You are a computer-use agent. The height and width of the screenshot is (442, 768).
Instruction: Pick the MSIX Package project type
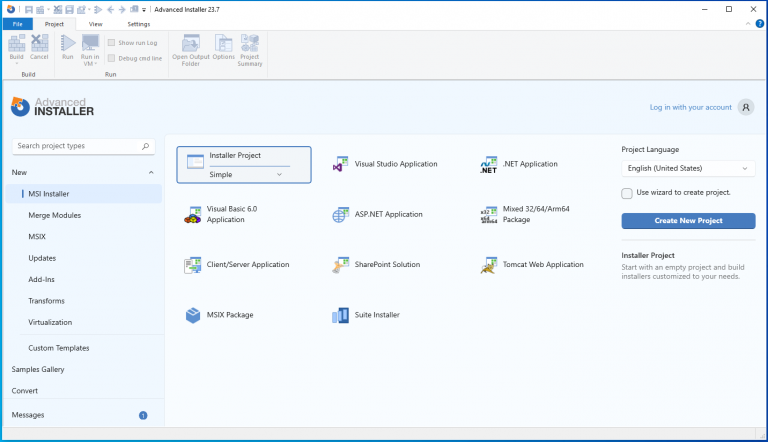pos(219,315)
